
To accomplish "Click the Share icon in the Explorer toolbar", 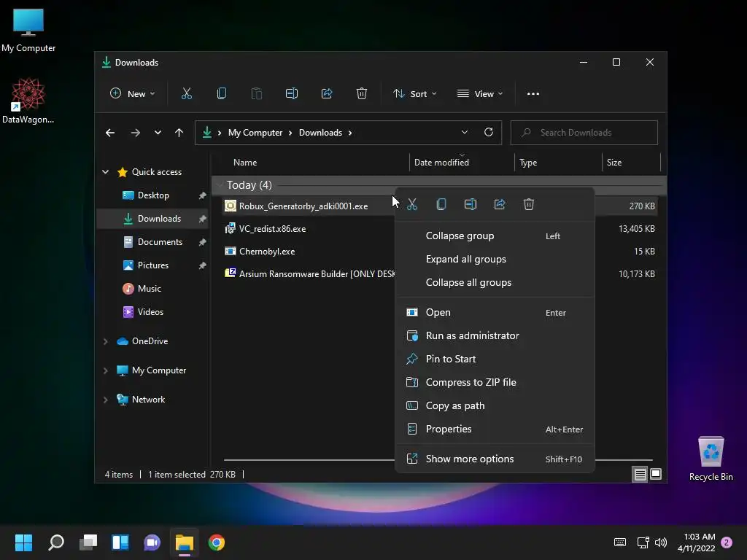I will coord(327,94).
